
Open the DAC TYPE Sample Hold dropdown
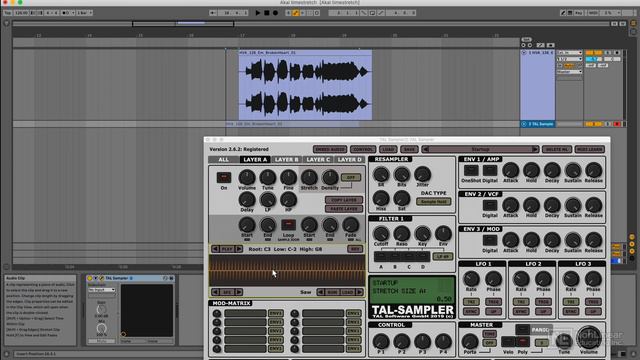coord(433,202)
